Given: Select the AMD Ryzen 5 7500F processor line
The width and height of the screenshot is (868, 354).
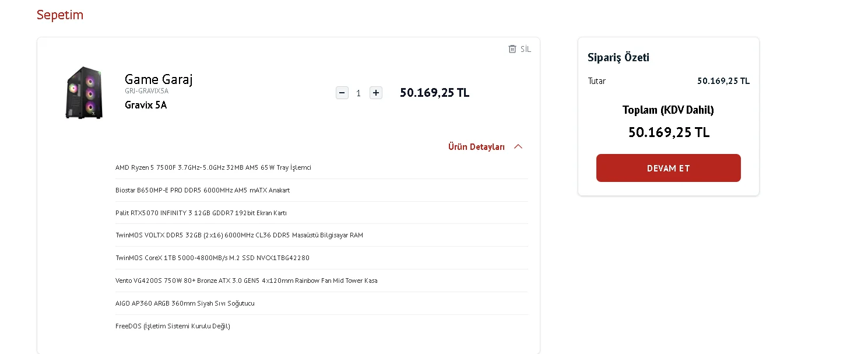Looking at the screenshot, I should (213, 167).
